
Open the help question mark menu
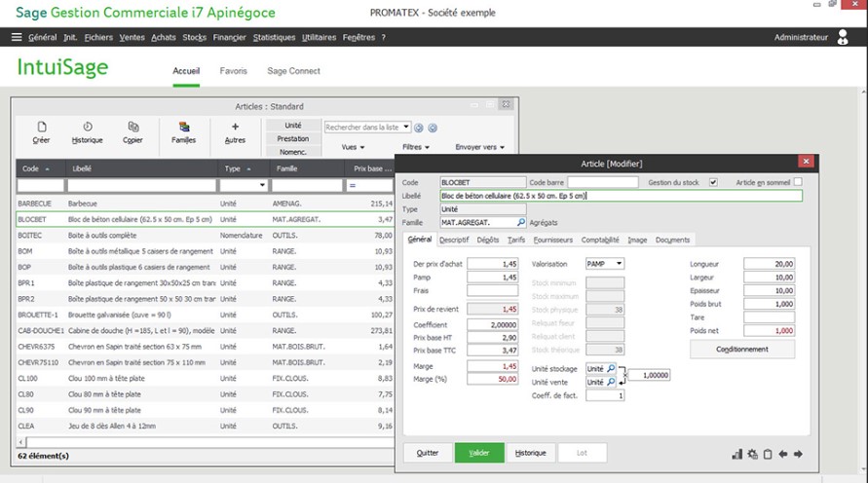pyautogui.click(x=383, y=37)
